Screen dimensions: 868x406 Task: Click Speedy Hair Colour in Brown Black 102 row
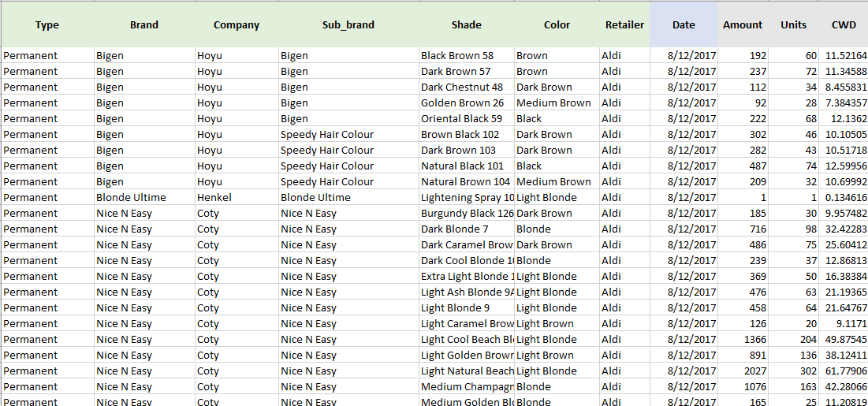click(349, 135)
